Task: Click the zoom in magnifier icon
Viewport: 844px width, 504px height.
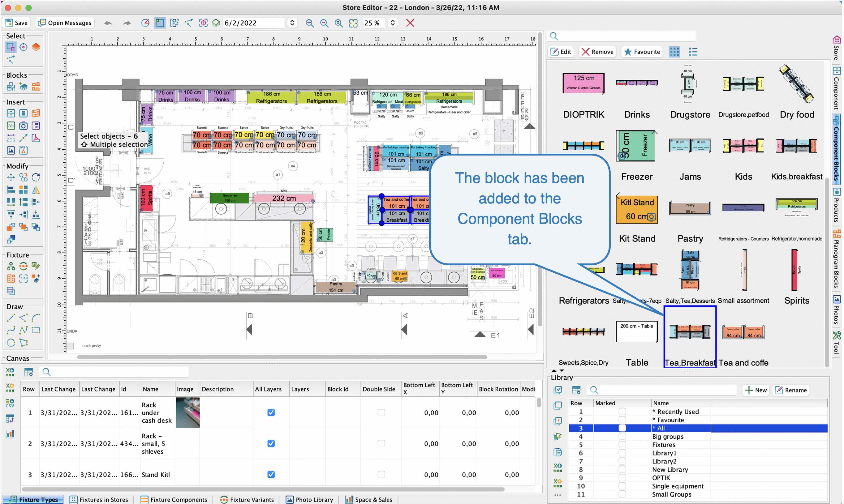Action: coord(309,23)
